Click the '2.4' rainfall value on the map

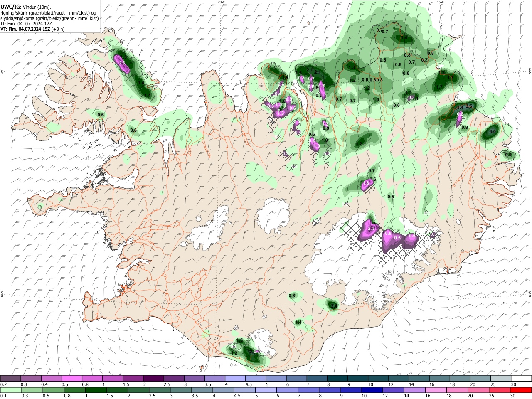pyautogui.click(x=334, y=305)
